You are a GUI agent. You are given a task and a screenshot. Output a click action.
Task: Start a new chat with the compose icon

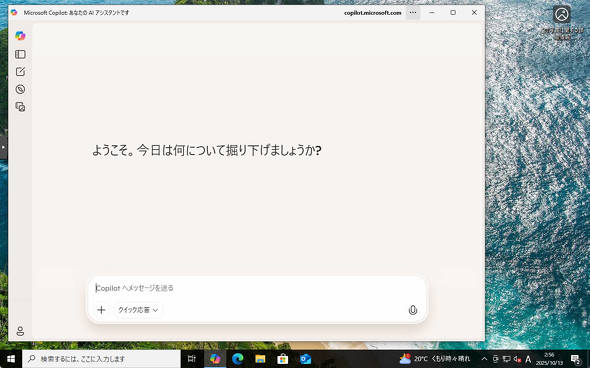pyautogui.click(x=20, y=71)
